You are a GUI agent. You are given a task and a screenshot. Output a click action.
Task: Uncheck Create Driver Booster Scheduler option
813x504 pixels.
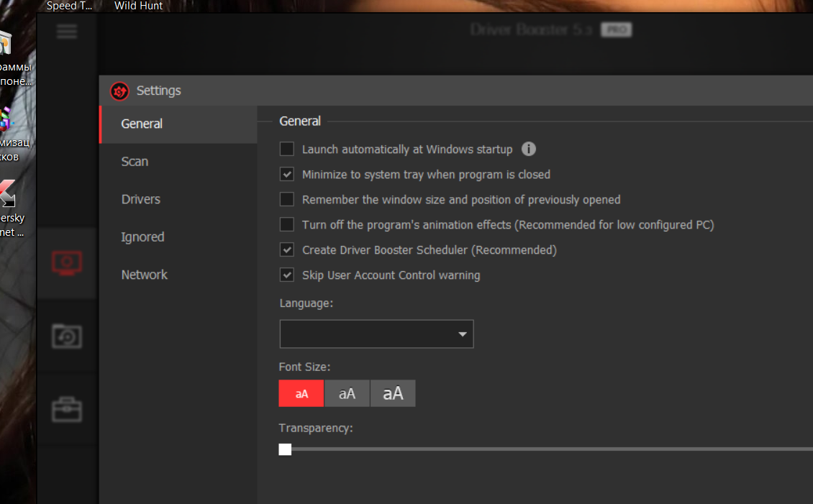click(x=287, y=250)
